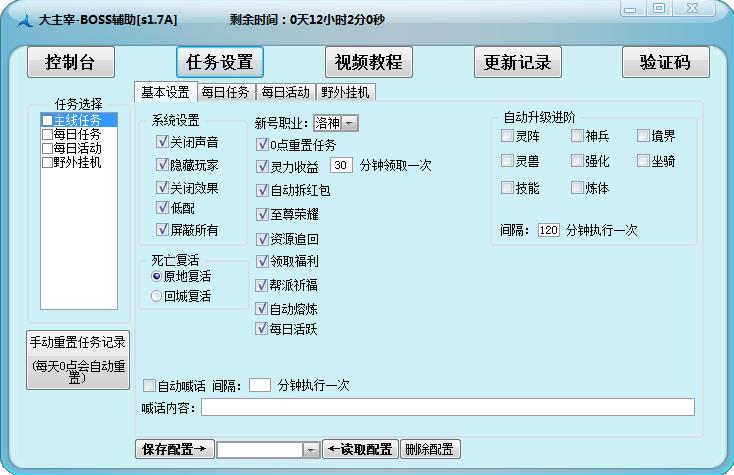734x475 pixels.
Task: Enable 主线任务 in task list
Action: coord(47,120)
